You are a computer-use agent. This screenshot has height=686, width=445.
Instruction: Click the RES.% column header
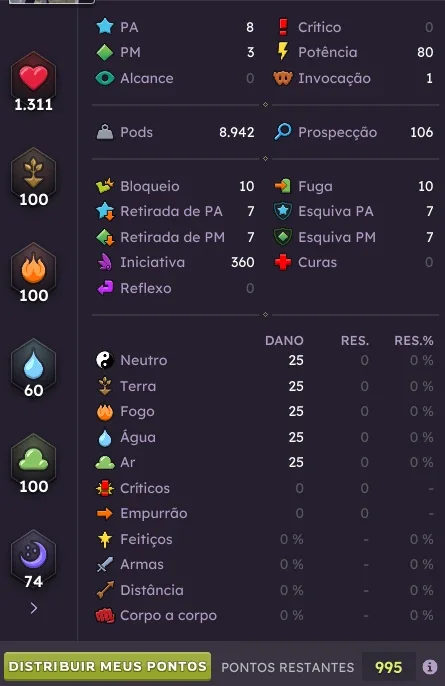pyautogui.click(x=413, y=340)
